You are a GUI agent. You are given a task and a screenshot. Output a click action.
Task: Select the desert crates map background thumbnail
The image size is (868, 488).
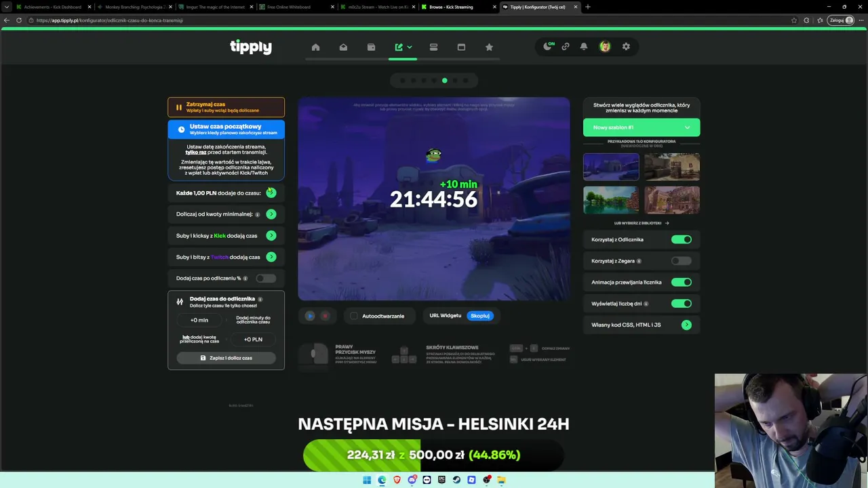[672, 167]
